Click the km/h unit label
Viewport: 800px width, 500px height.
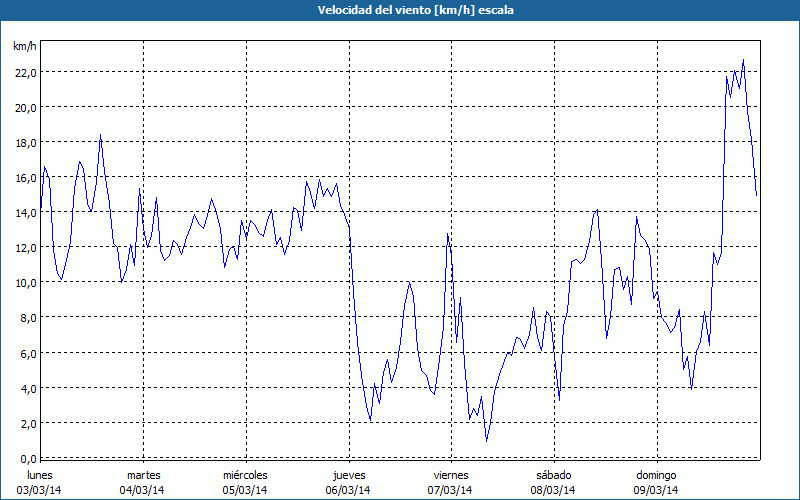tap(25, 46)
